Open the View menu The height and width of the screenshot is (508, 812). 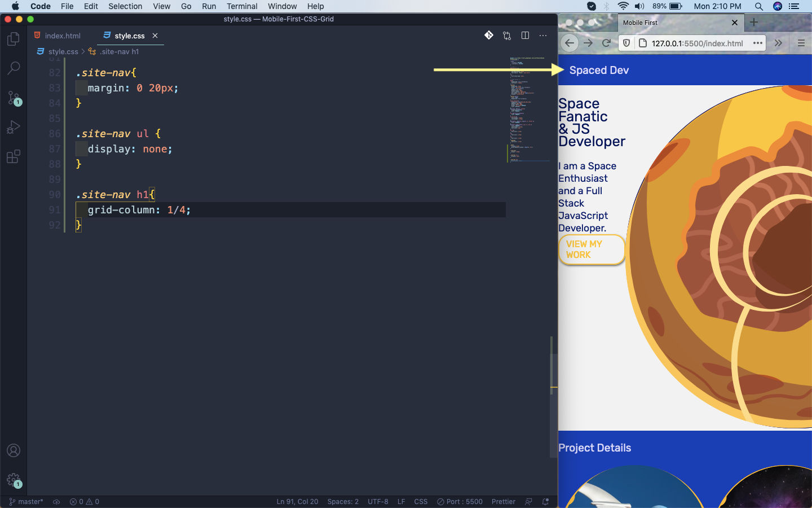pos(161,6)
